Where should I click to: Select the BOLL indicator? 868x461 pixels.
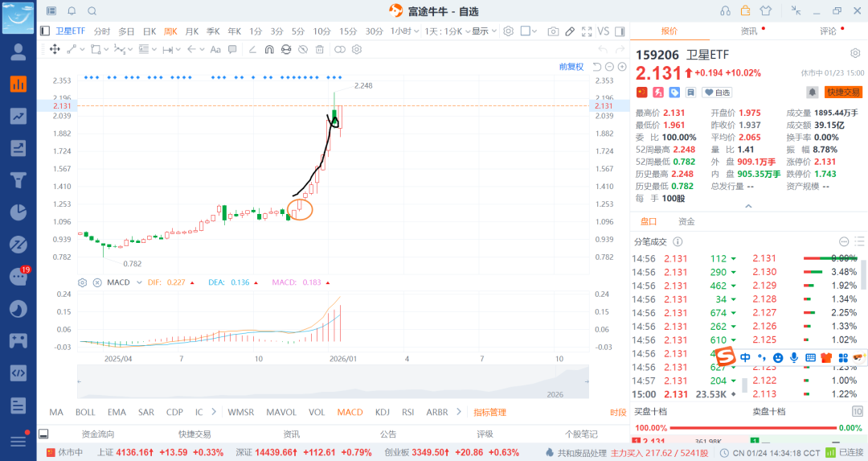pos(85,412)
